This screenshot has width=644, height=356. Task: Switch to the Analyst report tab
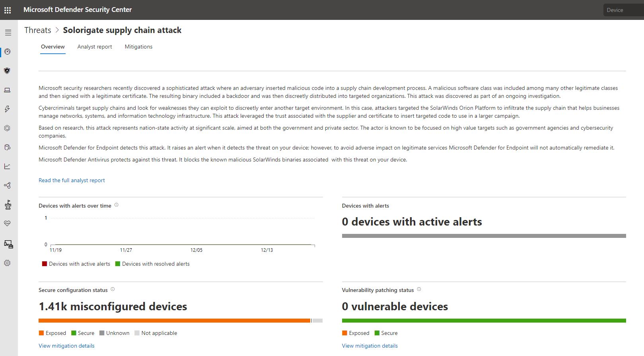(95, 47)
